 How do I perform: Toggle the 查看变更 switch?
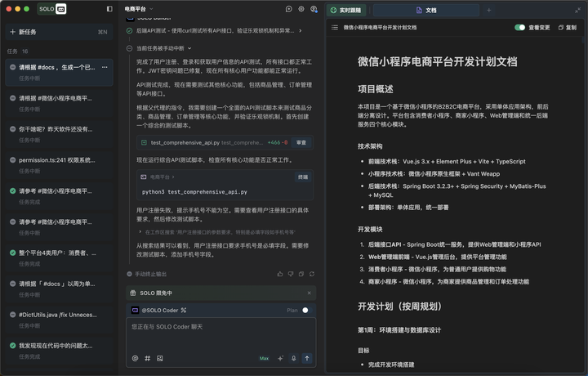pyautogui.click(x=519, y=27)
